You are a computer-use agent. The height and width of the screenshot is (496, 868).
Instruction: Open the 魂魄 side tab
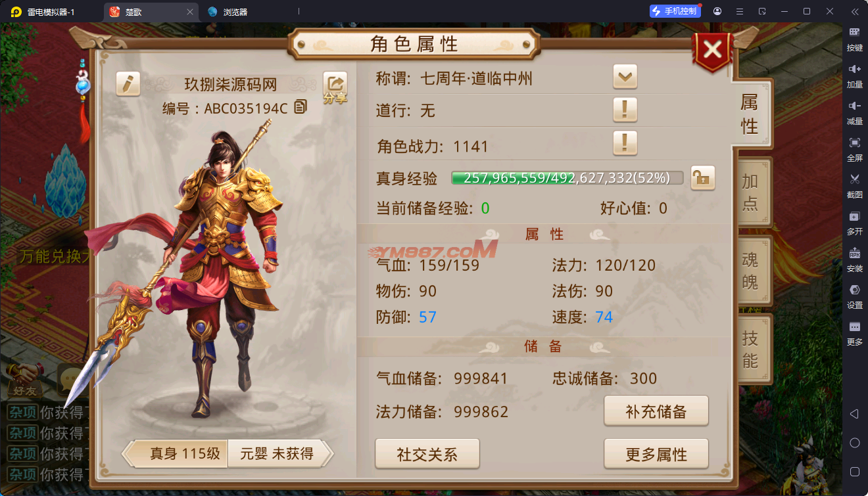752,271
